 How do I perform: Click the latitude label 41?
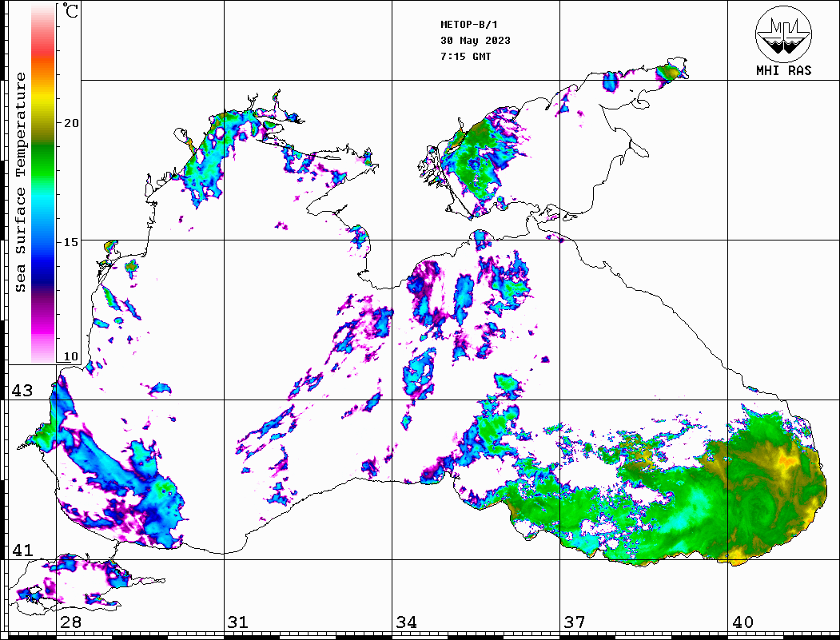coord(22,550)
